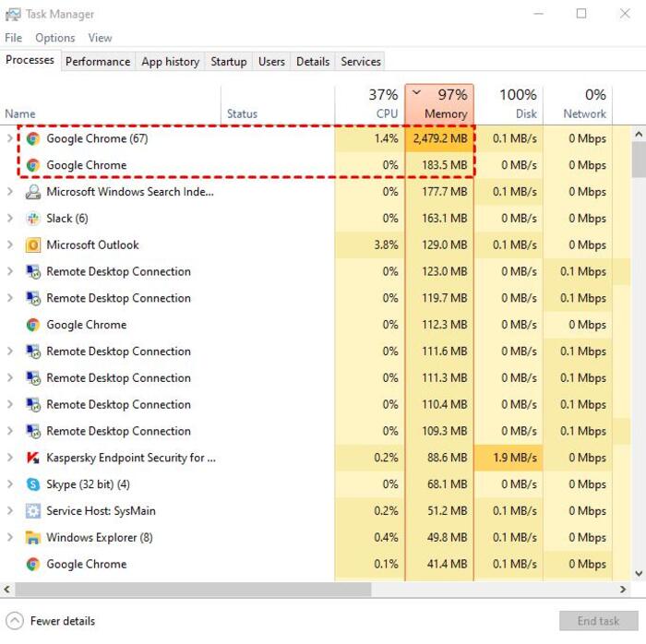Open the View menu
The width and height of the screenshot is (646, 644).
click(x=100, y=38)
